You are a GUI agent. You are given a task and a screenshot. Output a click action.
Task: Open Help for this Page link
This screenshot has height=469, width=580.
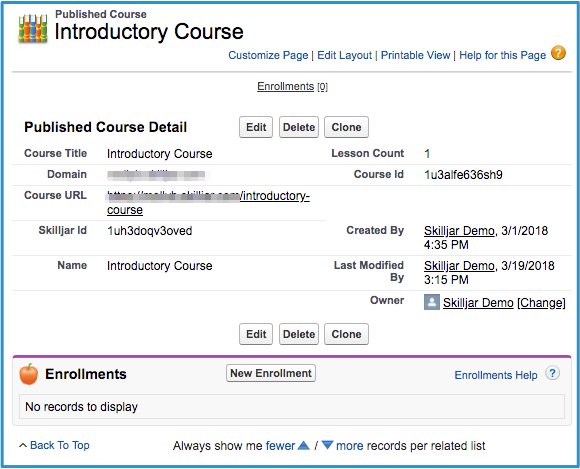502,55
